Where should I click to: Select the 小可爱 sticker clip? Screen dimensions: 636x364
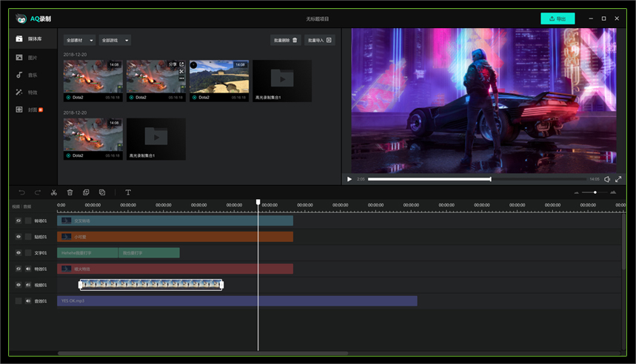click(175, 237)
